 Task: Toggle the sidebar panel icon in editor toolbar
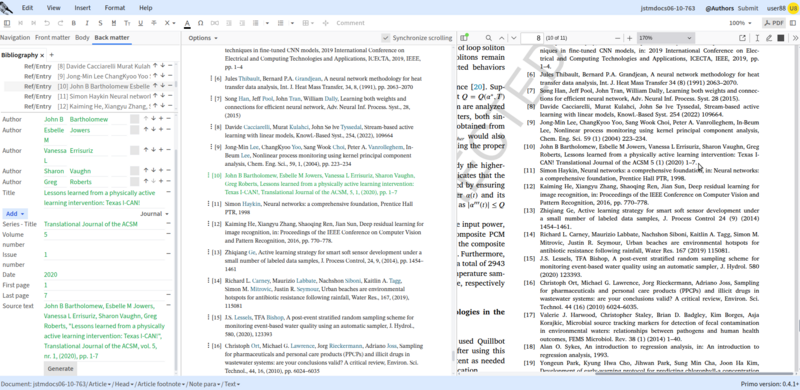click(x=7, y=23)
